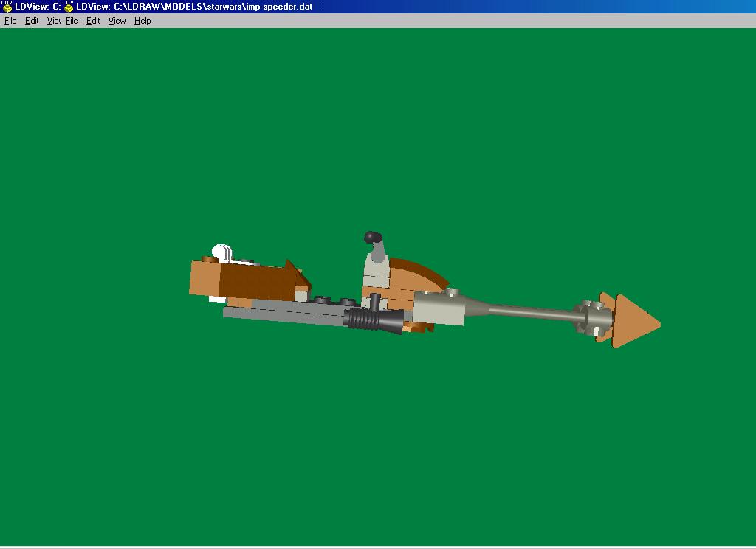Open the View menu of the front window
The height and width of the screenshot is (549, 756).
point(117,21)
